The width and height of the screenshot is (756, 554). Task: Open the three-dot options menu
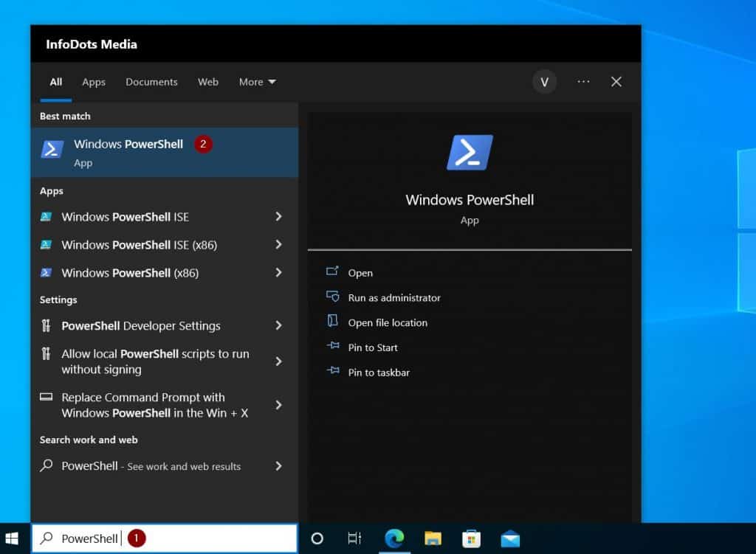pos(583,81)
